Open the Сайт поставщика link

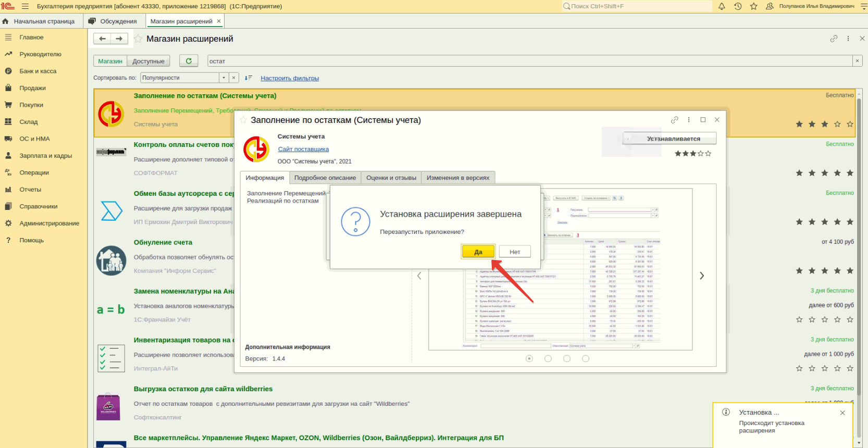[303, 149]
